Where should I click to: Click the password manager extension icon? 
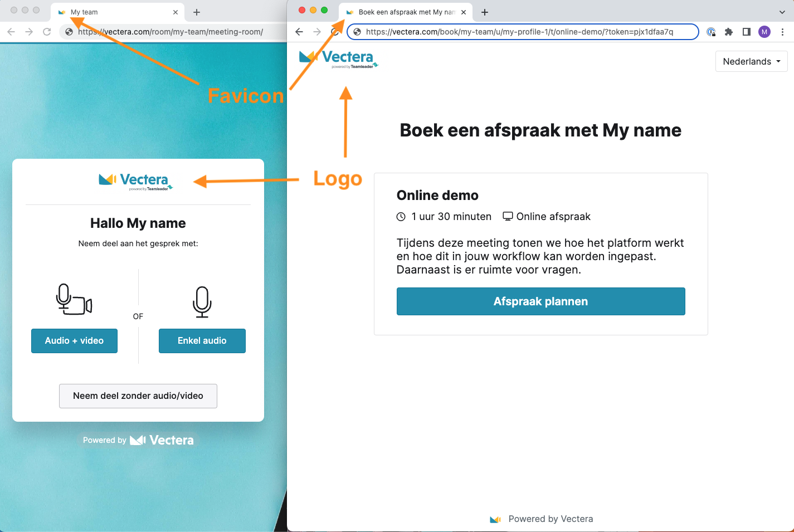711,32
